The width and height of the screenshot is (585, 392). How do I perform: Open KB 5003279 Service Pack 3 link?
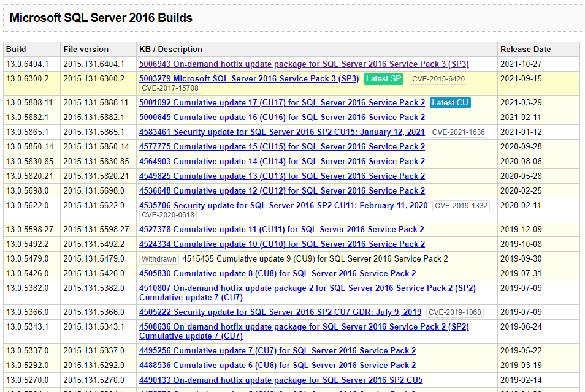pos(249,79)
